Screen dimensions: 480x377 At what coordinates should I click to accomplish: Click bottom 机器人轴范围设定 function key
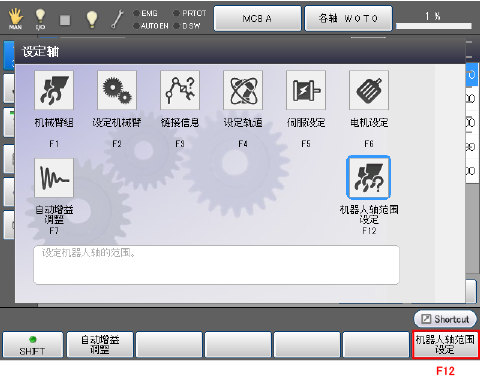point(445,345)
